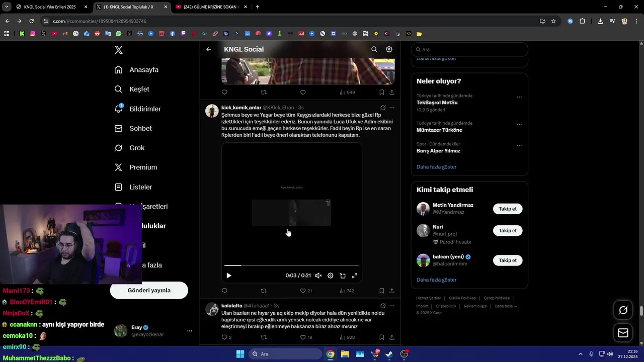
Task: Open the Kick bookmark icon
Action: pyautogui.click(x=22, y=34)
